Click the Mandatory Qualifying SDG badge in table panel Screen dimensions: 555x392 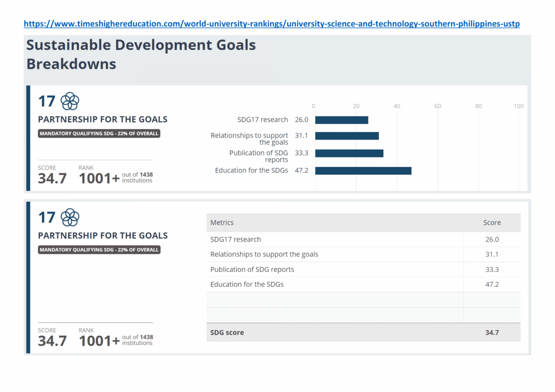[x=99, y=250]
